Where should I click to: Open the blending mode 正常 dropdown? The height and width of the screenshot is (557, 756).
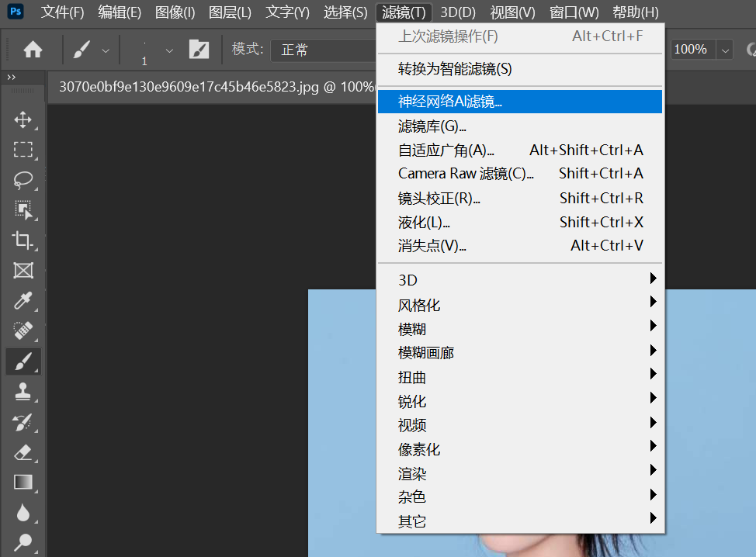323,50
